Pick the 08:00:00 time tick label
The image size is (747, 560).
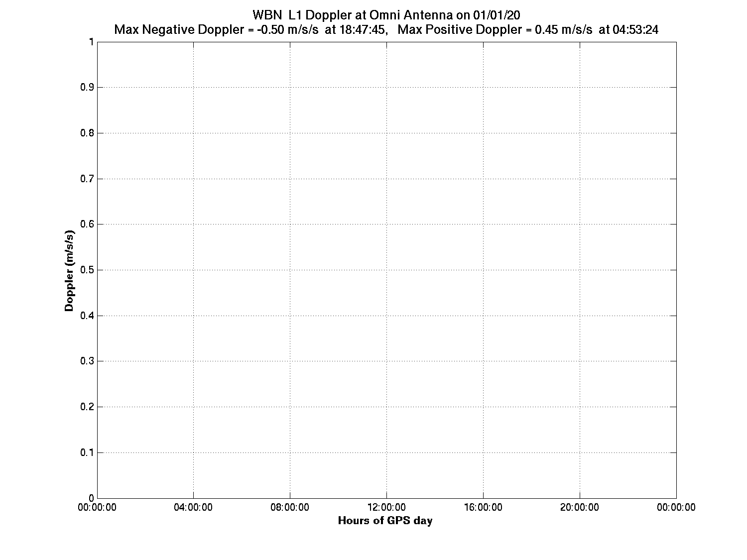[290, 507]
